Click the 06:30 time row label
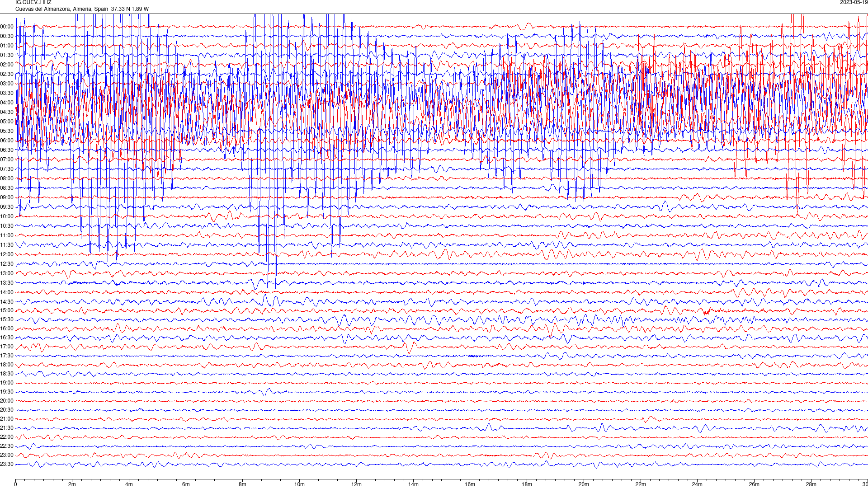The width and height of the screenshot is (868, 488). click(x=7, y=150)
